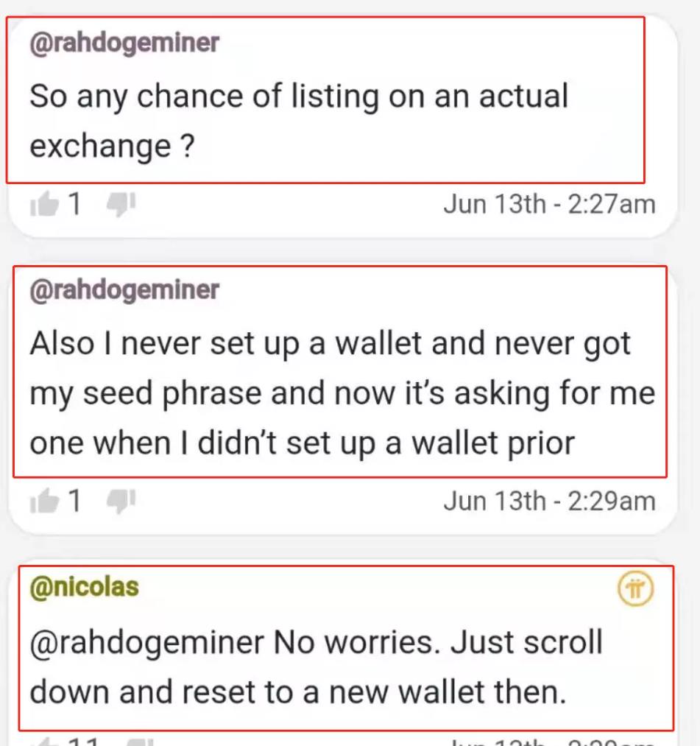
Task: Click the Jun 13th - 2:27am timestamp
Action: pyautogui.click(x=548, y=204)
